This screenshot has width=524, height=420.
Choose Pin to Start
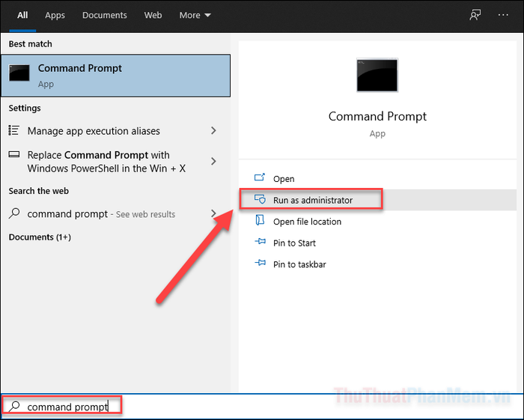tap(377, 243)
